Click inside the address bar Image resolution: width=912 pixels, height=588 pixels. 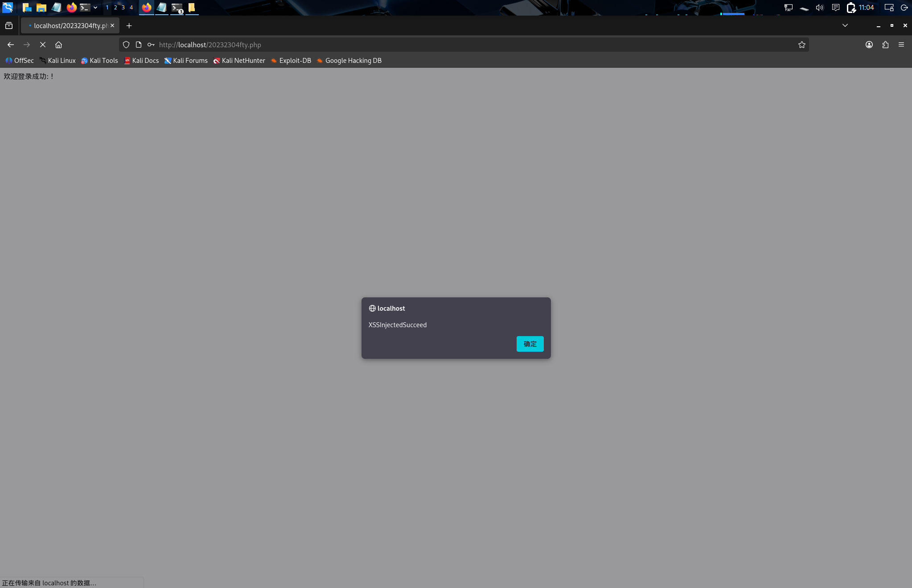[401, 45]
